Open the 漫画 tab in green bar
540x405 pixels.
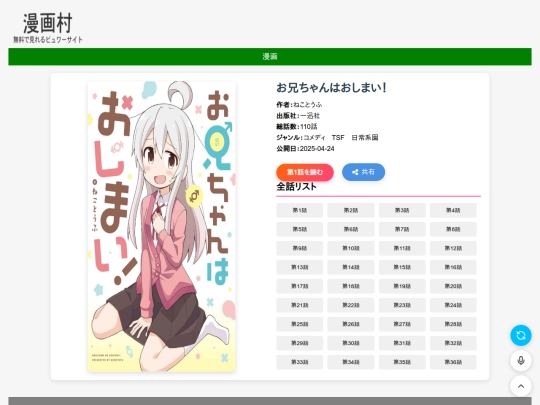click(270, 56)
